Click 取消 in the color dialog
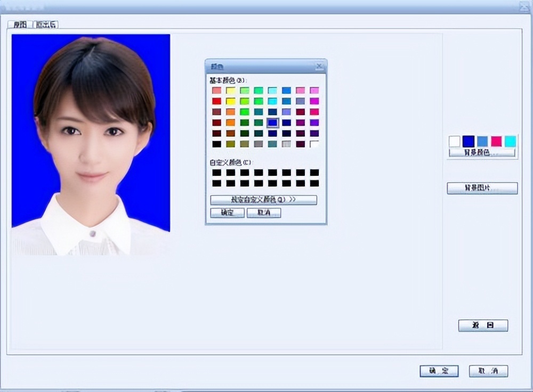Screen dimensions: 533x392 [x=264, y=213]
